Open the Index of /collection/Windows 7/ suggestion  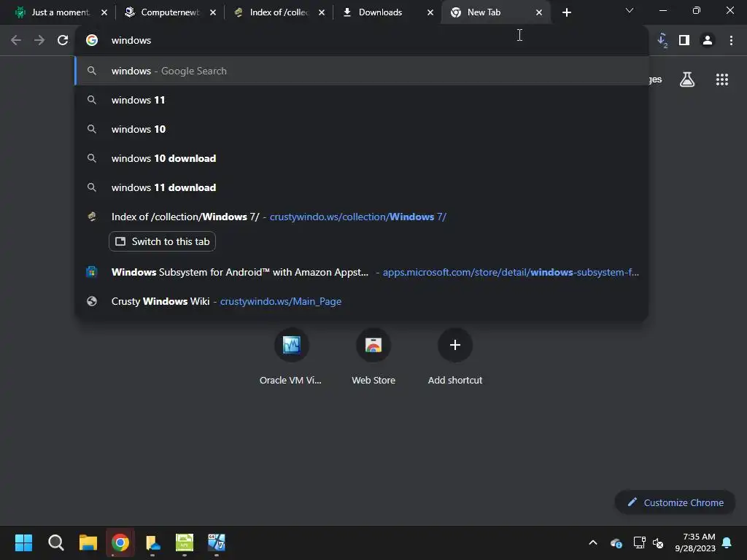(x=362, y=217)
